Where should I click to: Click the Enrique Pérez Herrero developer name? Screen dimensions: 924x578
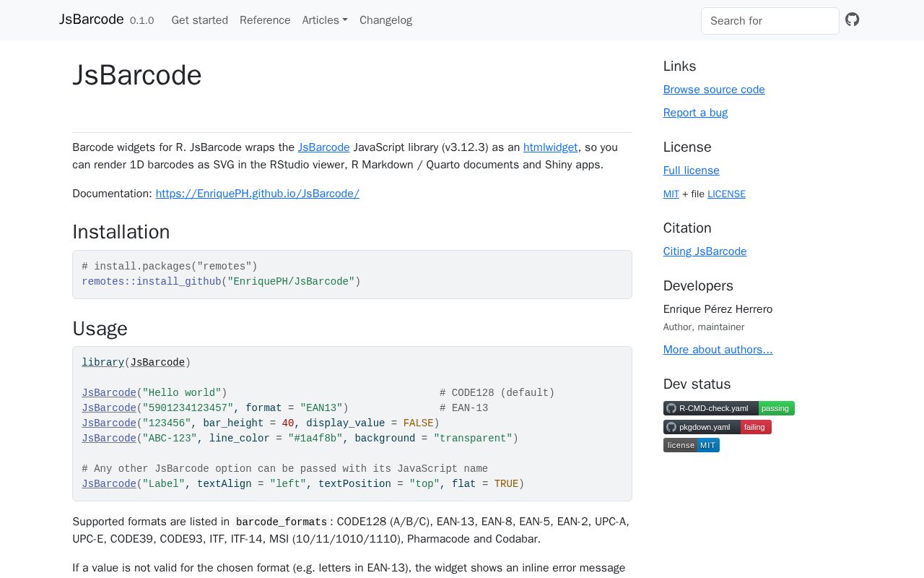point(718,309)
